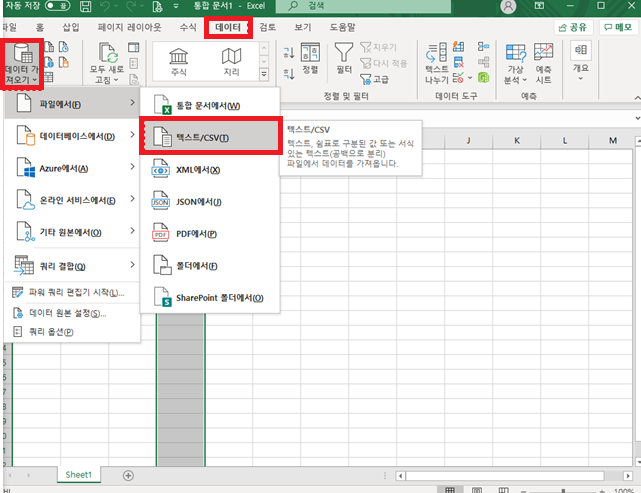Select the 지리 (Geography) data type
The width and height of the screenshot is (641, 493).
point(231,61)
